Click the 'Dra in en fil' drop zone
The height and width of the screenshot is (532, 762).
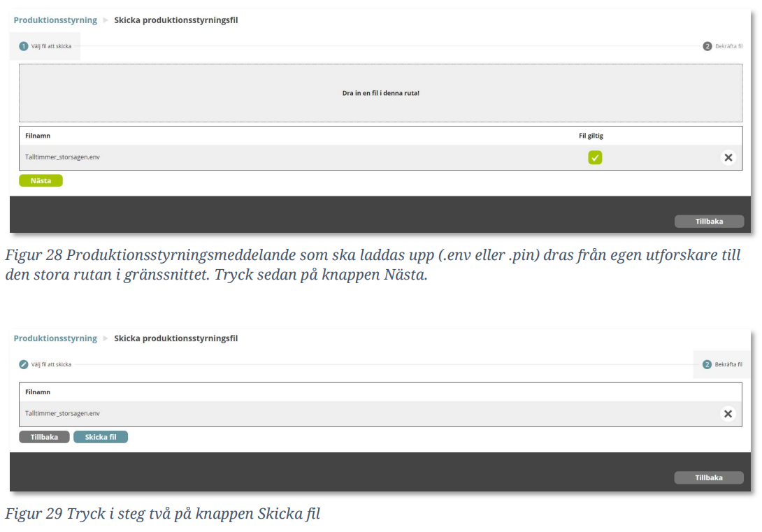point(381,93)
